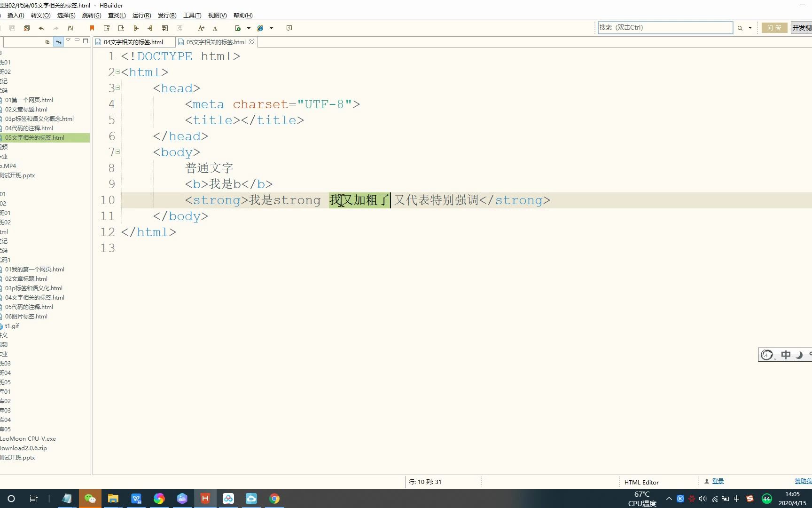Click the volume speaker tray icon

703,499
